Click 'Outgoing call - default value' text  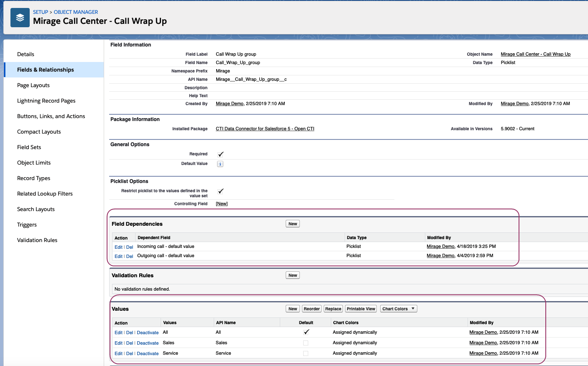tap(166, 256)
